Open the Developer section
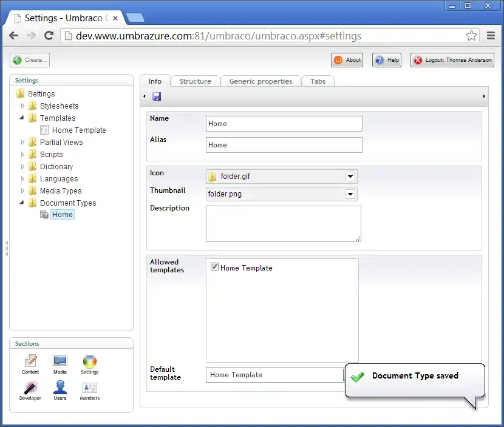The width and height of the screenshot is (504, 427). (x=30, y=391)
